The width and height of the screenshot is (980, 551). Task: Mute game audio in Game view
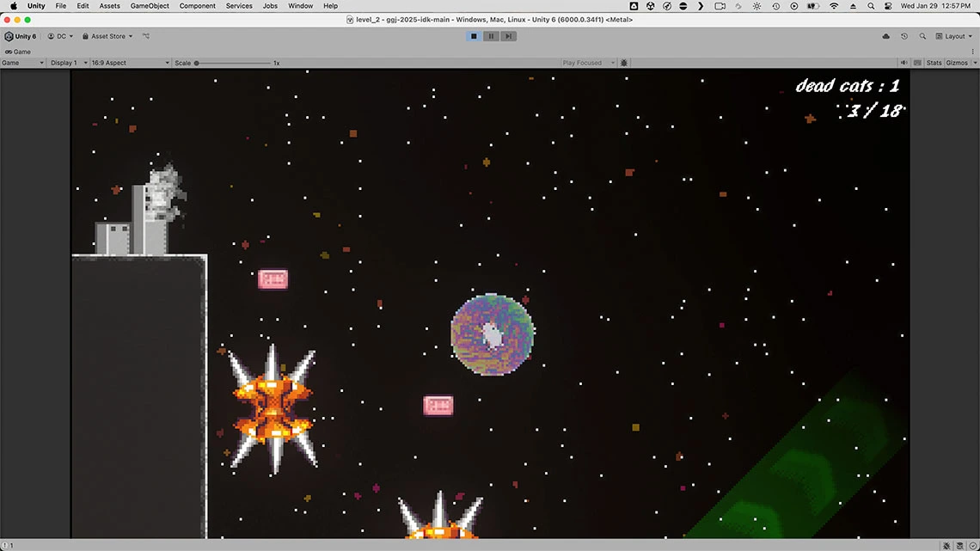[903, 63]
